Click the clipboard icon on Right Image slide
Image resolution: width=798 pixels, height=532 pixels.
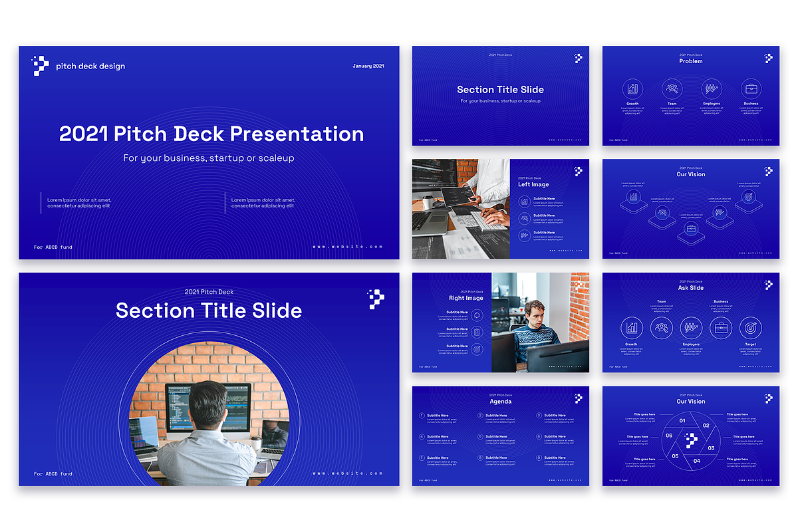click(477, 332)
